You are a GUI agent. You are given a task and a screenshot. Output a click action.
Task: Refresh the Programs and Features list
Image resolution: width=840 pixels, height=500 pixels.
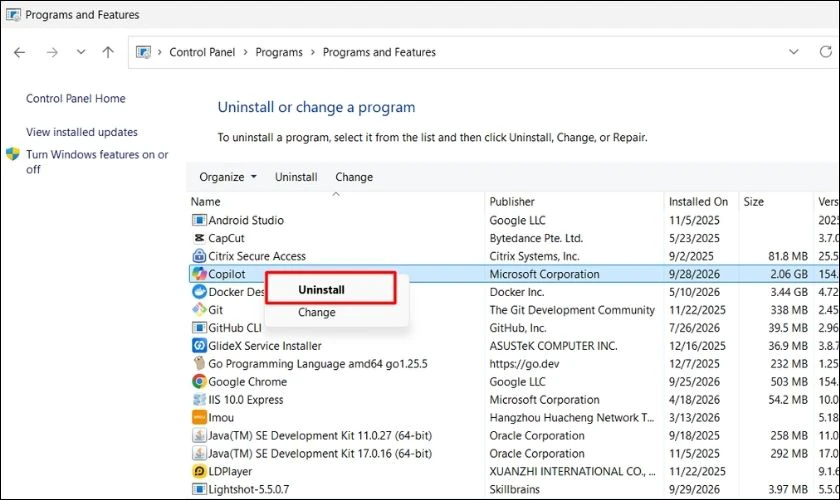(x=826, y=51)
